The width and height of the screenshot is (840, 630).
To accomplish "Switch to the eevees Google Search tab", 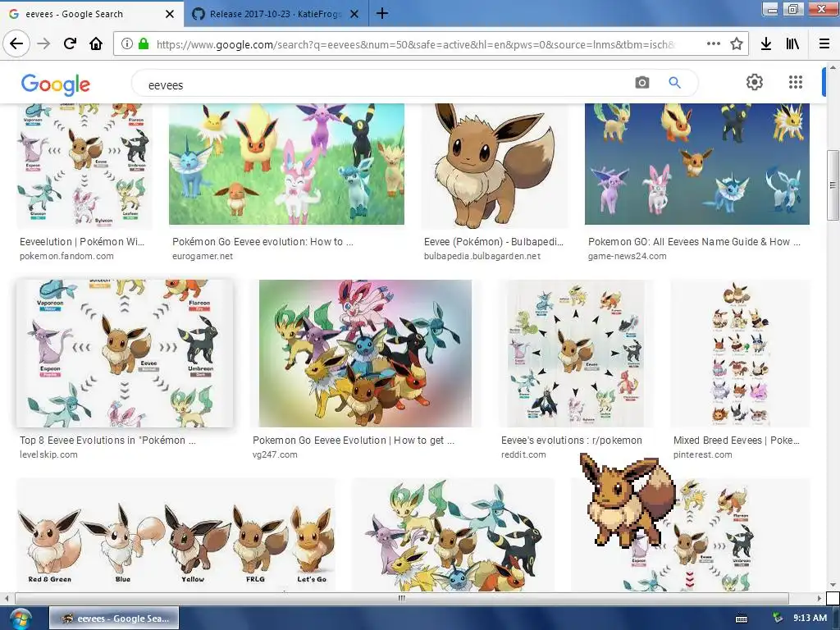I will click(92, 14).
